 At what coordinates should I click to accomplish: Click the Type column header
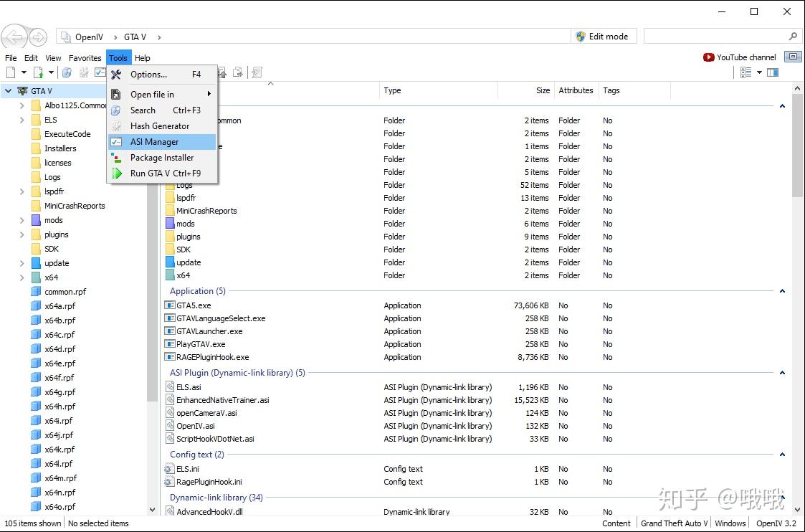coord(439,90)
